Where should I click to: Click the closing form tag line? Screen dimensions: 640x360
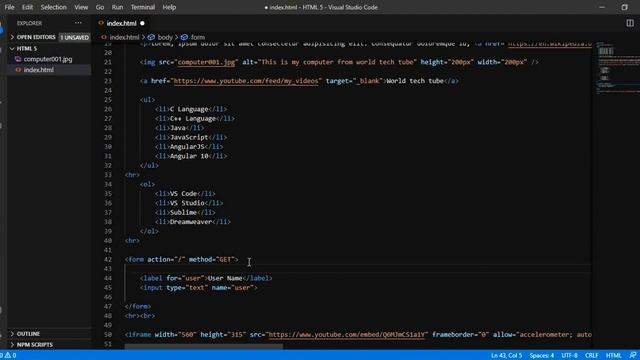pyautogui.click(x=138, y=306)
